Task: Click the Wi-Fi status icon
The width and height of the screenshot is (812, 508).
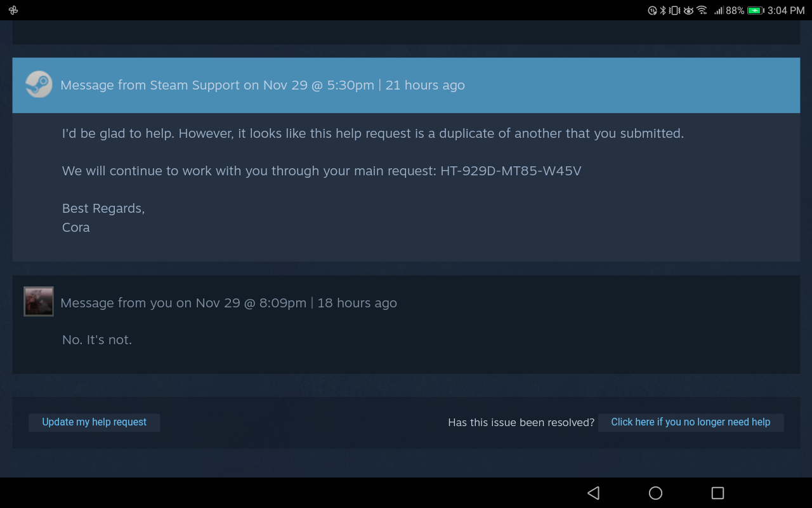Action: pyautogui.click(x=702, y=10)
